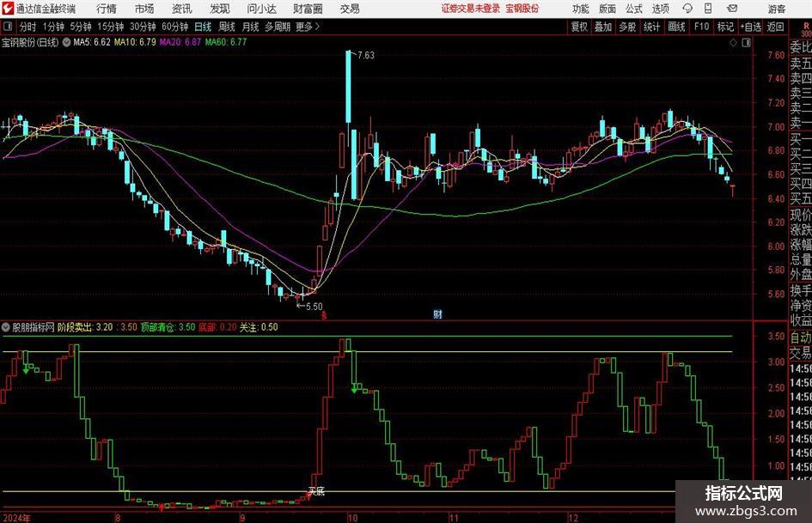The height and width of the screenshot is (523, 812).
Task: Click the MA10: 6.79 label
Action: tap(135, 42)
